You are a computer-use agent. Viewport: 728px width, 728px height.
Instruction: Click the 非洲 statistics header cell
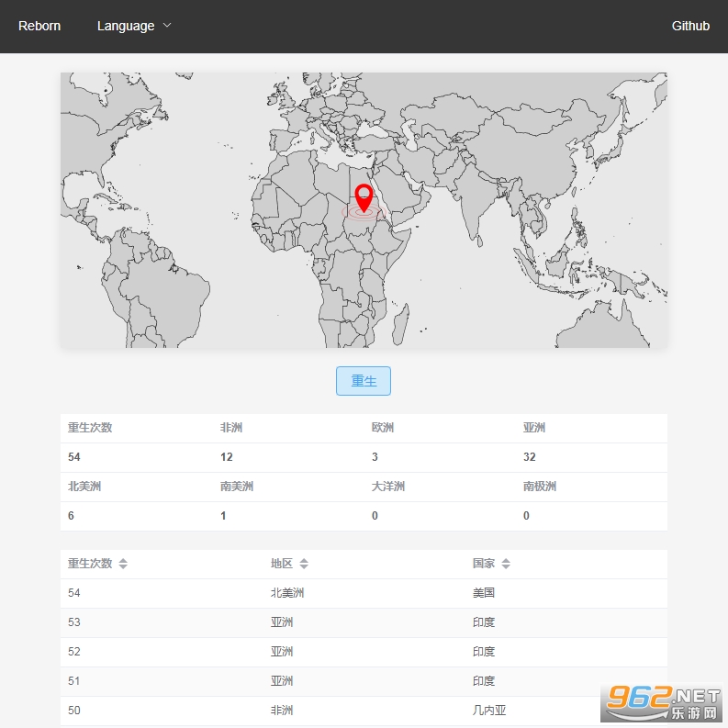pos(231,428)
